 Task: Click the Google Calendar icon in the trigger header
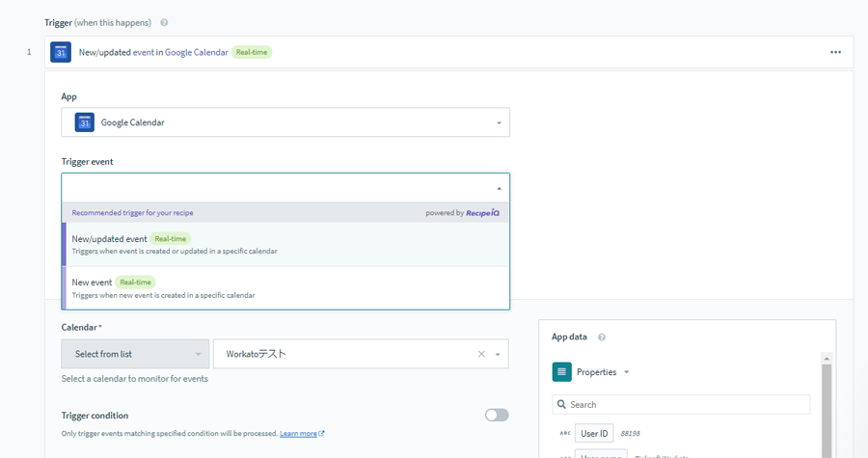point(61,52)
